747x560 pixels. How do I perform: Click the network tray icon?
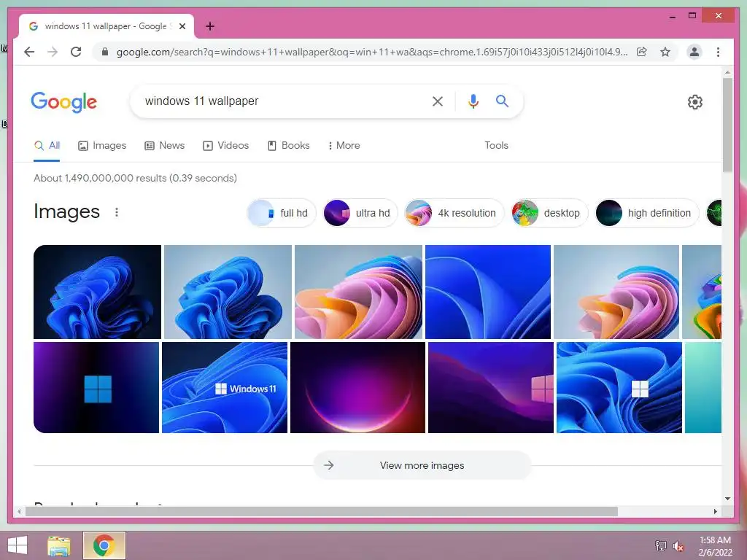pyautogui.click(x=660, y=545)
